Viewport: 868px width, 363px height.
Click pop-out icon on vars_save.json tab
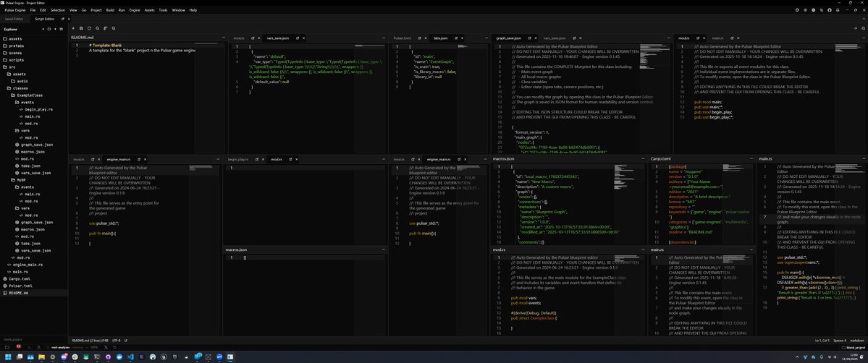pyautogui.click(x=298, y=38)
